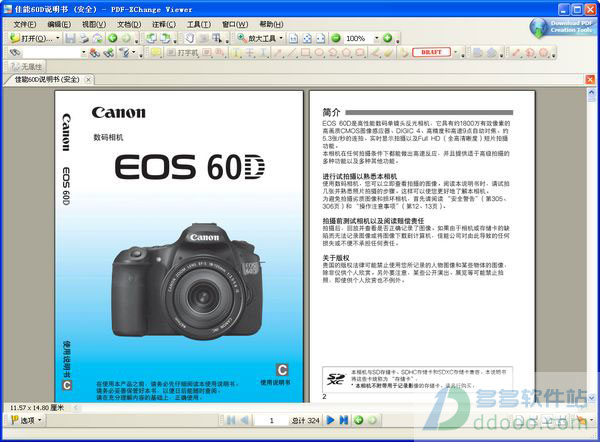Open the 文档(D) menu
The width and height of the screenshot is (600, 442).
(x=129, y=24)
